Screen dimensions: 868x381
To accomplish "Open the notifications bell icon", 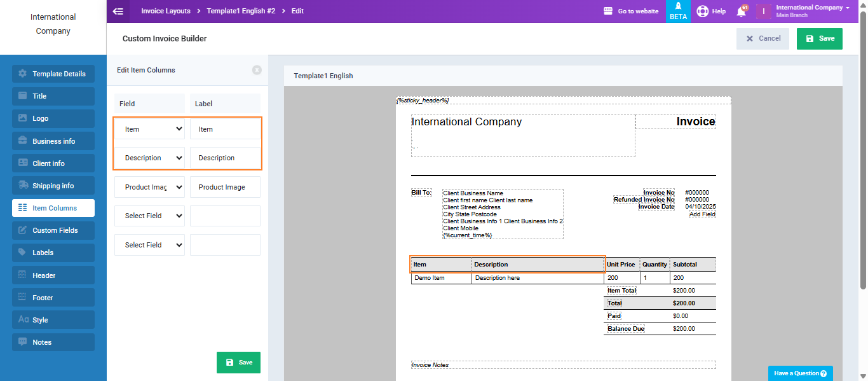I will pyautogui.click(x=741, y=11).
